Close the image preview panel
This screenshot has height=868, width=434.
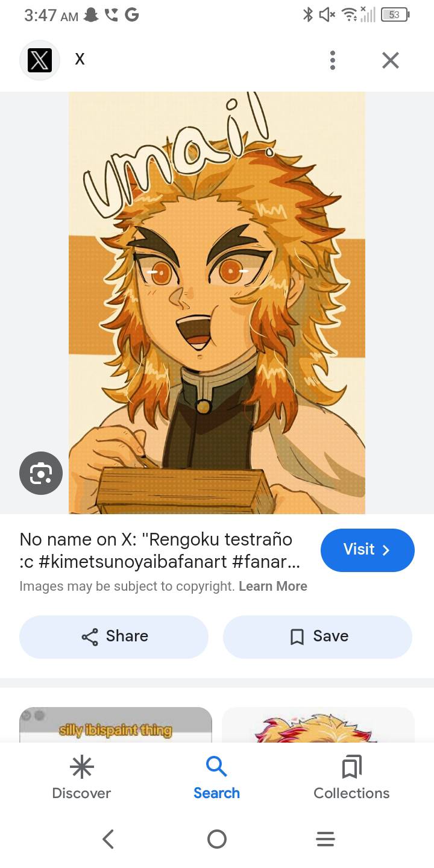tap(391, 60)
